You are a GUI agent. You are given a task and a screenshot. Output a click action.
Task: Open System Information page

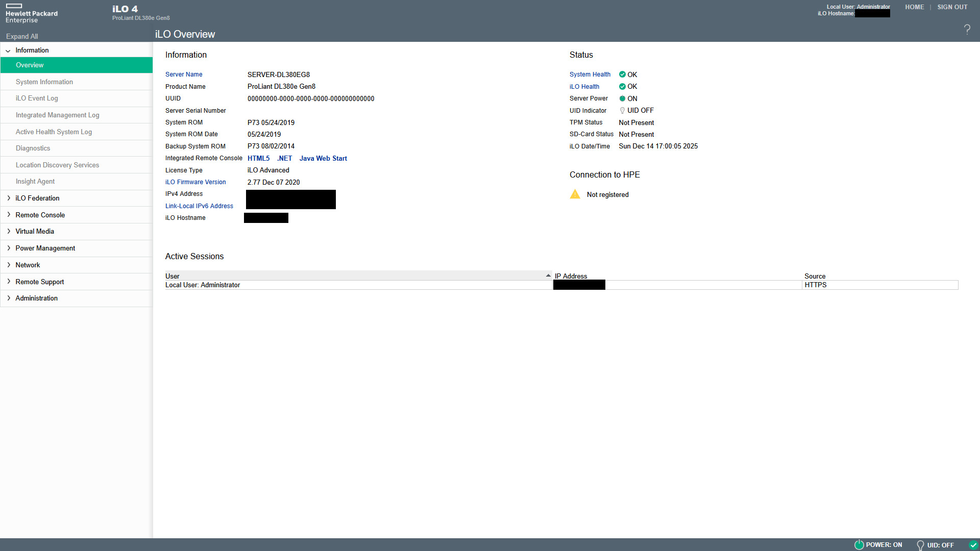coord(44,82)
